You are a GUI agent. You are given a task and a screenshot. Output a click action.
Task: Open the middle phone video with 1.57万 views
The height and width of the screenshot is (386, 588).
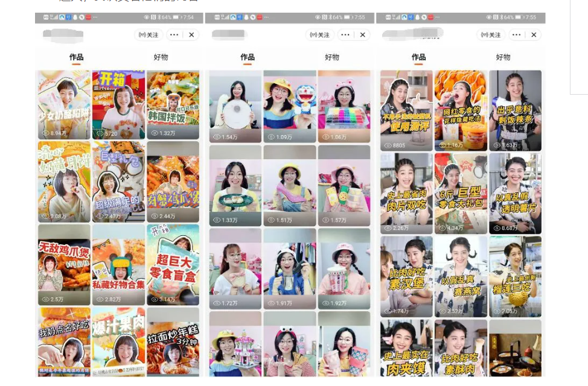[344, 186]
